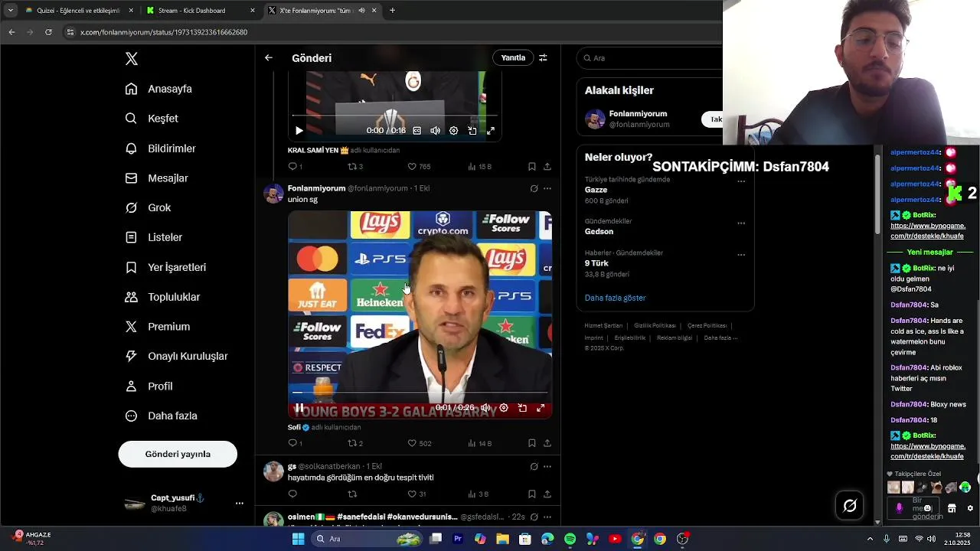Like the post with 765 likes

419,167
